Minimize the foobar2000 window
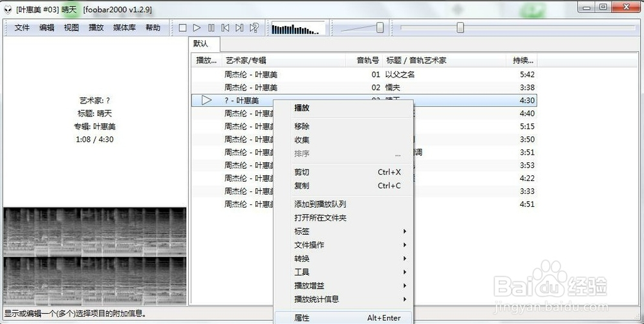This screenshot has height=324, width=644. 587,7
